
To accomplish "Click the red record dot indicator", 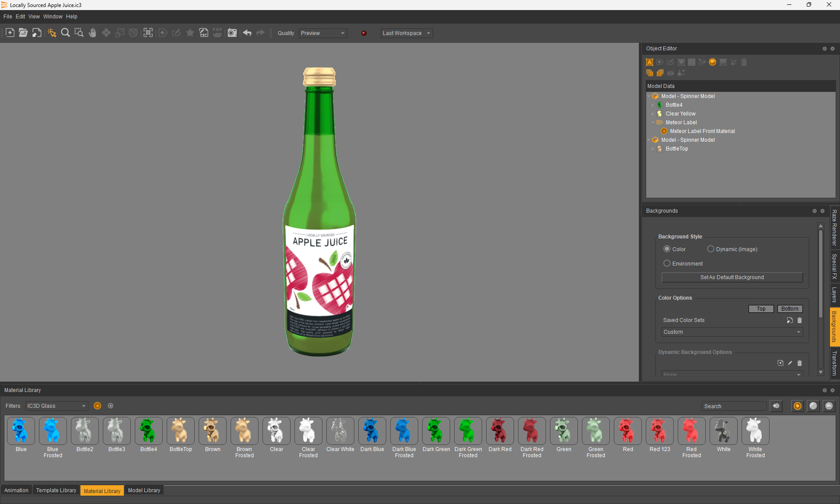I will (364, 33).
